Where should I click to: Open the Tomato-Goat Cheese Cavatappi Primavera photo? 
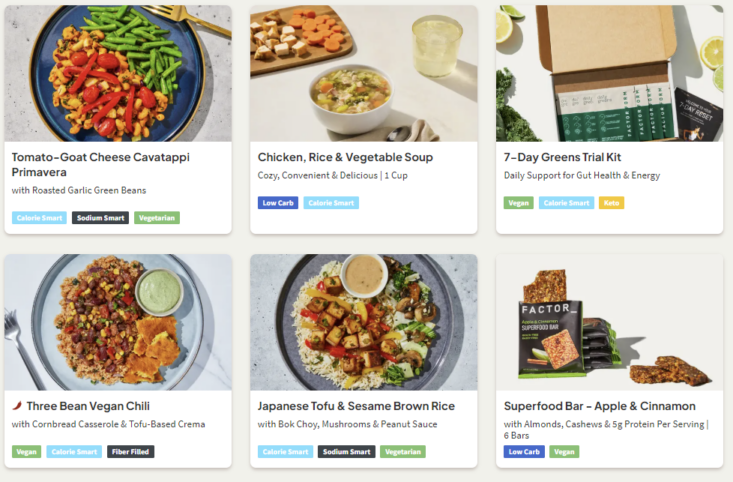[x=118, y=73]
